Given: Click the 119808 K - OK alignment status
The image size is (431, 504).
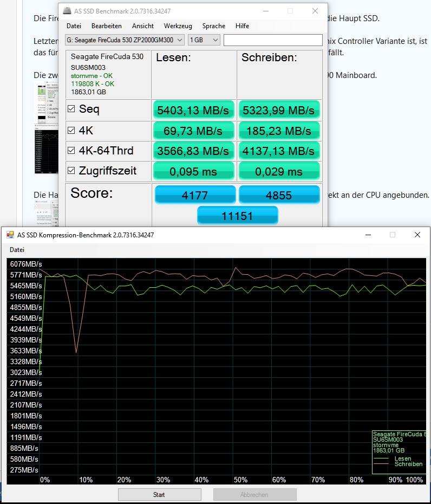Looking at the screenshot, I should (x=93, y=84).
